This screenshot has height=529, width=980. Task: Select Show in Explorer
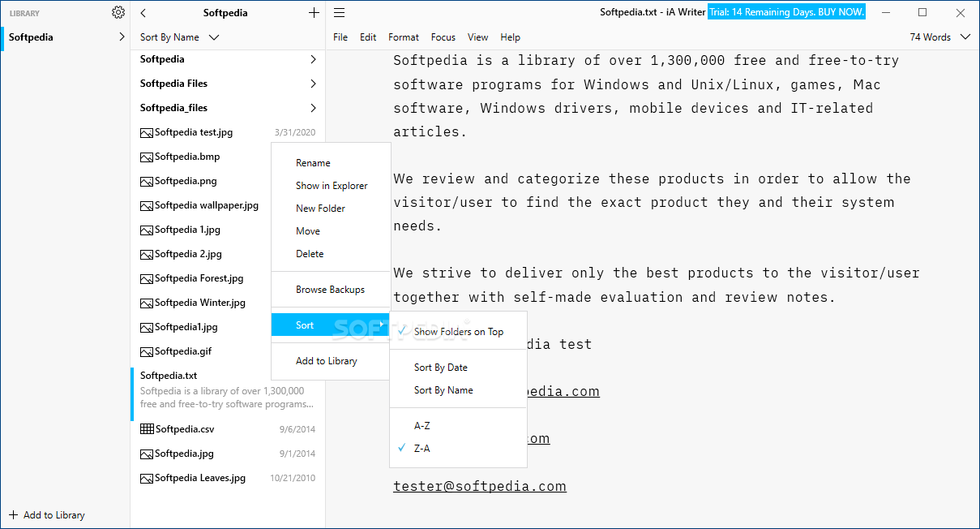tap(331, 185)
